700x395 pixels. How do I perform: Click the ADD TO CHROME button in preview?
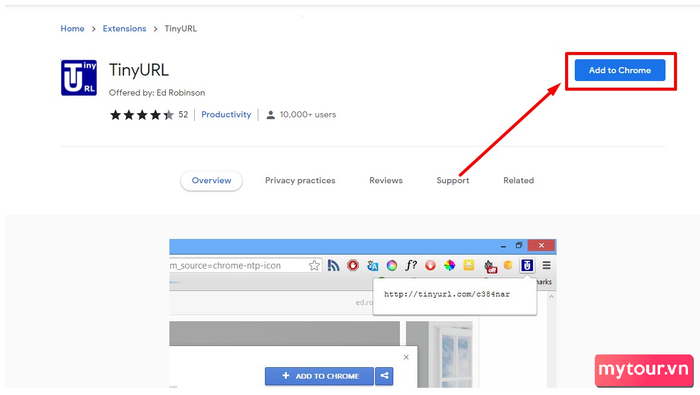click(319, 376)
